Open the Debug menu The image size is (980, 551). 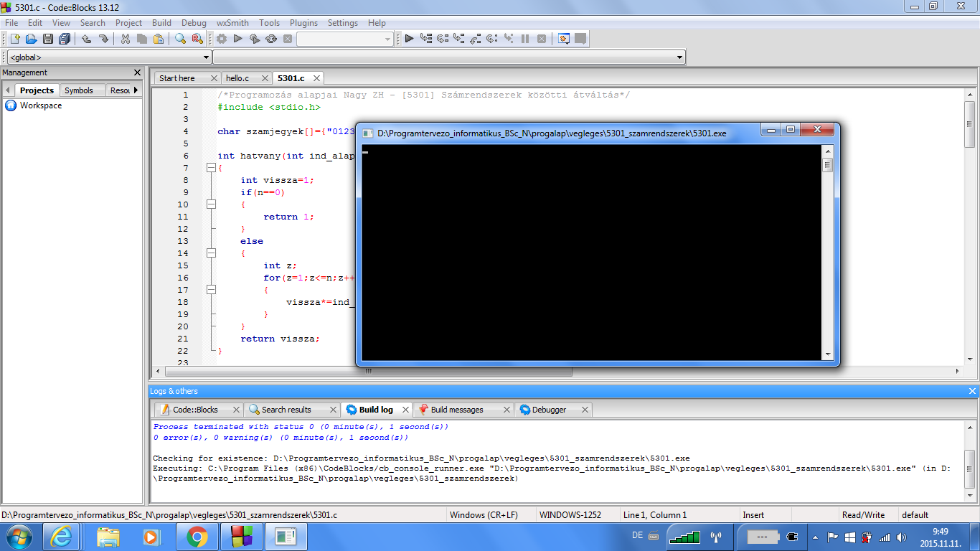(x=194, y=23)
